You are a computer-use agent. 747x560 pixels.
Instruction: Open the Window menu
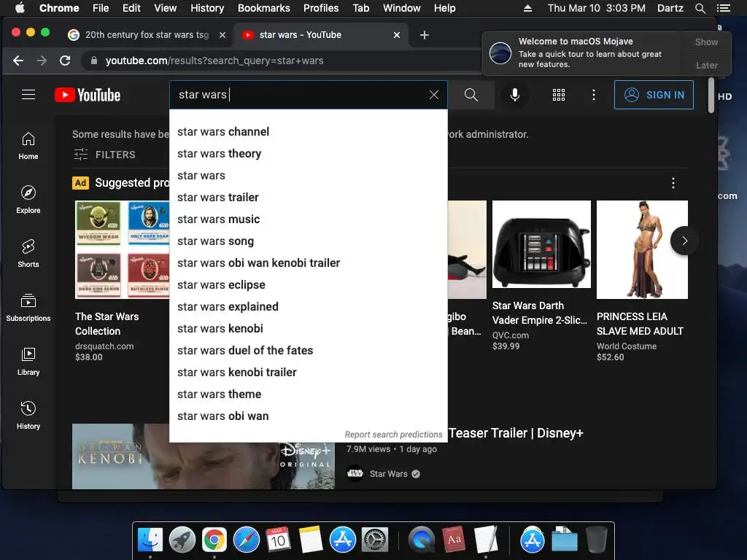(x=402, y=8)
